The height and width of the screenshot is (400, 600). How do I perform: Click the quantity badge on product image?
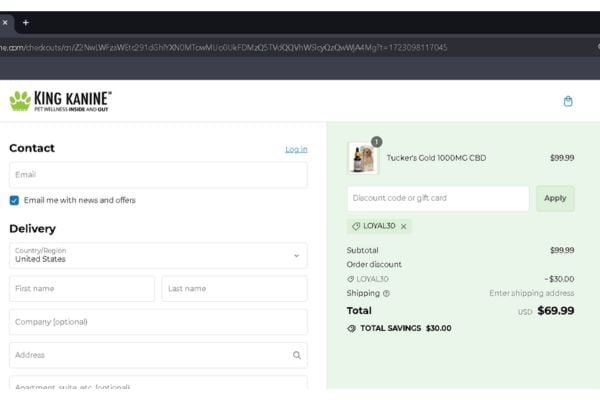point(377,142)
